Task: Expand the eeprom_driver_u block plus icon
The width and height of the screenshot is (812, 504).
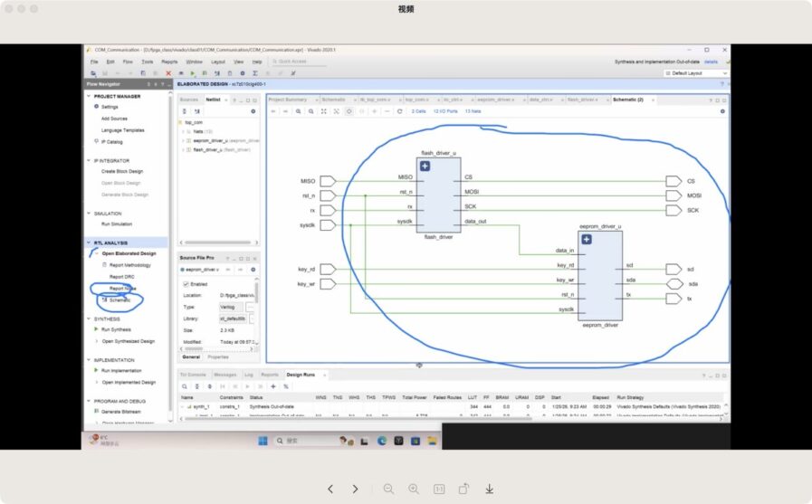Action: 587,239
